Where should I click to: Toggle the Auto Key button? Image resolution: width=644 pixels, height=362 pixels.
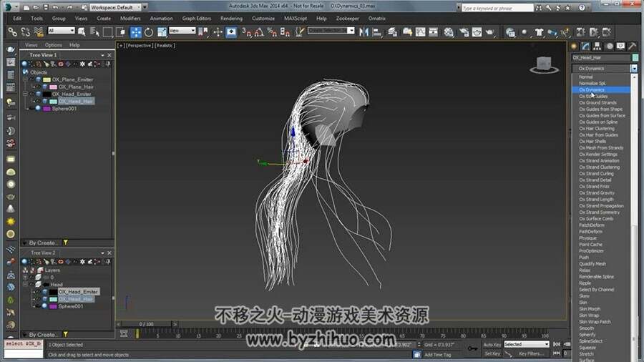click(x=492, y=344)
